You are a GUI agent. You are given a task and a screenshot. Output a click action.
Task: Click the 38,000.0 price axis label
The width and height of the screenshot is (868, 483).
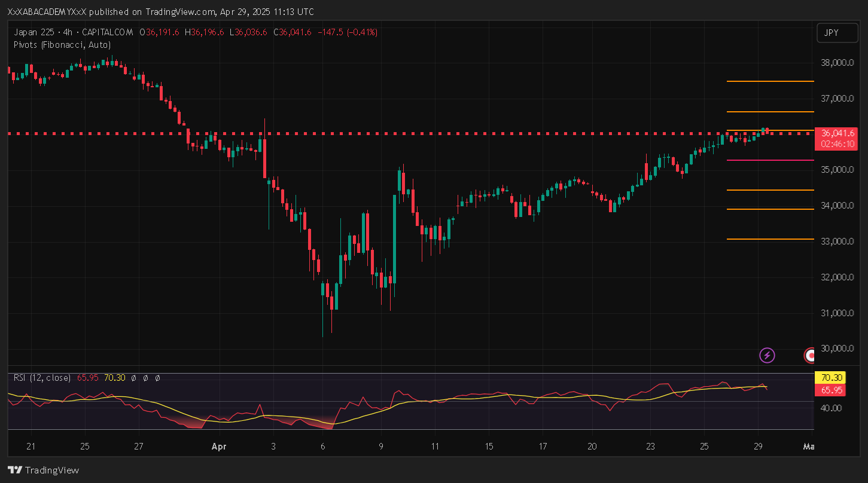(x=836, y=63)
